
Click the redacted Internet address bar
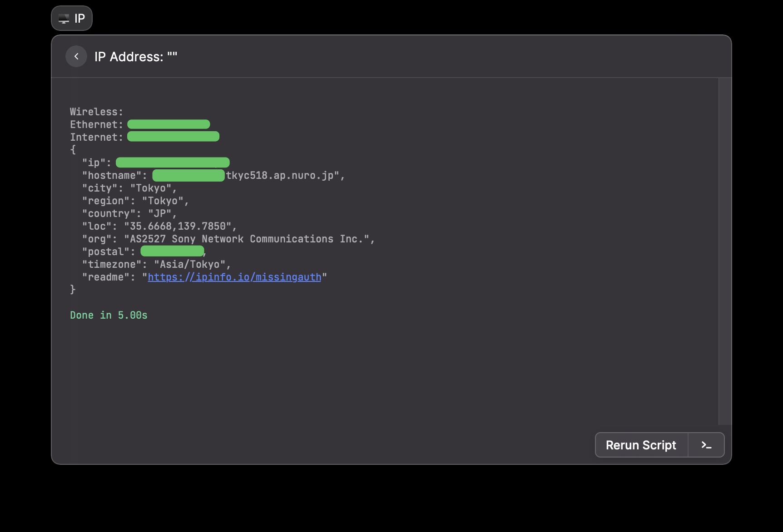tap(173, 137)
